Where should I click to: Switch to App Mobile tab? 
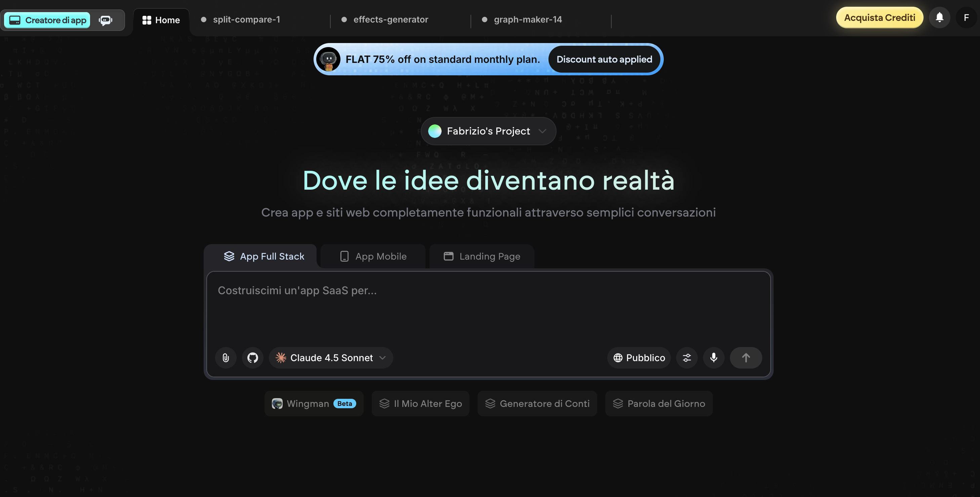(x=373, y=257)
